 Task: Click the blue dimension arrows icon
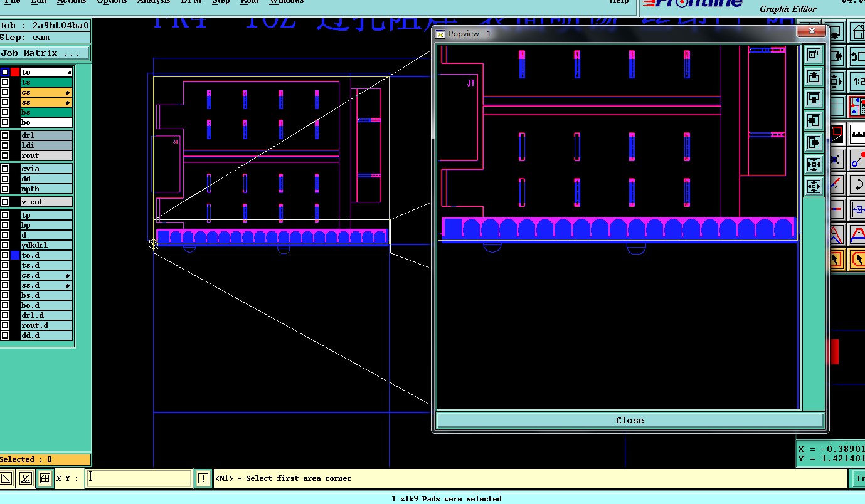point(857,209)
